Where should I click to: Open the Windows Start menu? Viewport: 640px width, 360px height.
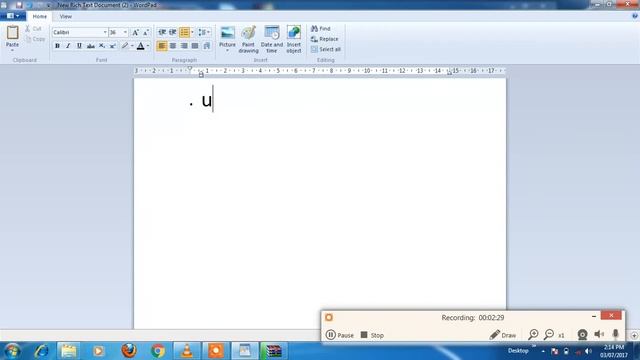point(12,351)
